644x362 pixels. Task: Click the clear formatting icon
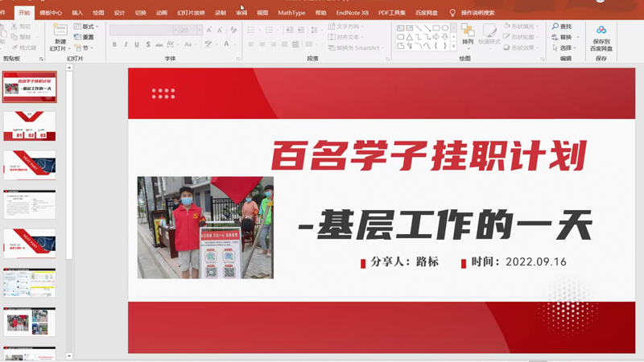click(x=233, y=30)
